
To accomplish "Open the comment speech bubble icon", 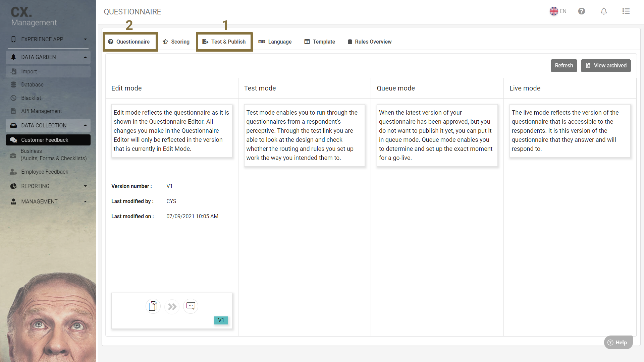I will point(191,306).
